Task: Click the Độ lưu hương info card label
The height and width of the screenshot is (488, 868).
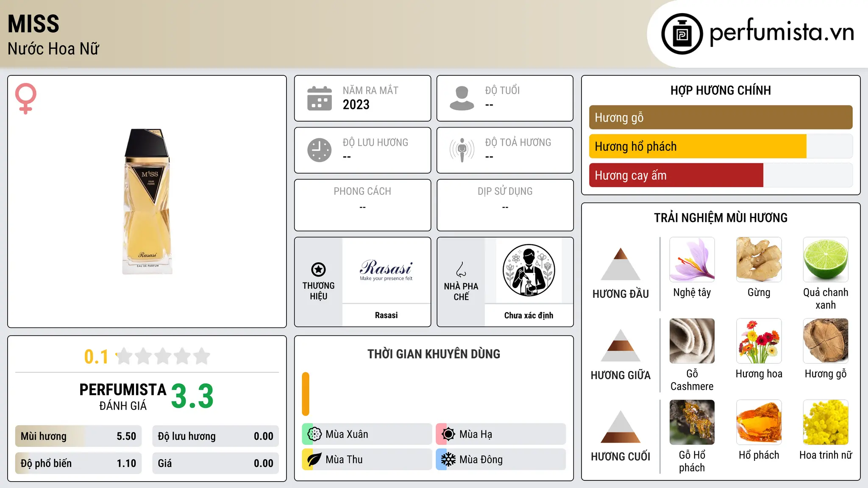Action: pyautogui.click(x=375, y=142)
